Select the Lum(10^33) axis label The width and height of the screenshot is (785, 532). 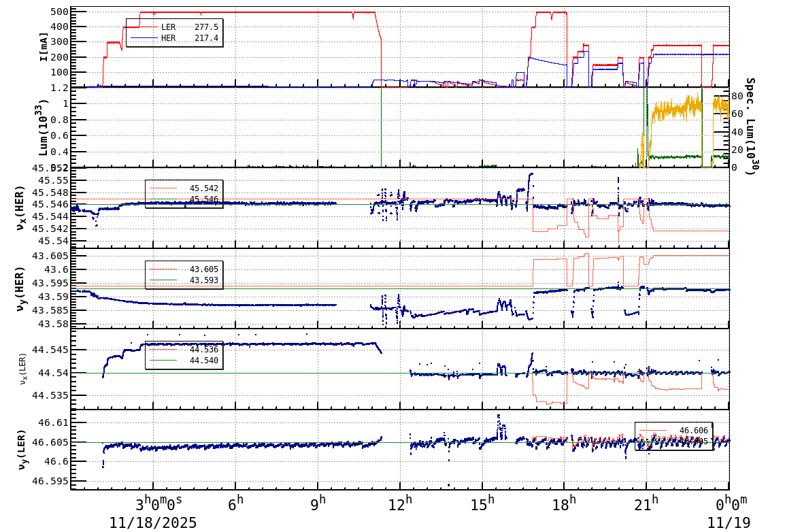pos(44,128)
